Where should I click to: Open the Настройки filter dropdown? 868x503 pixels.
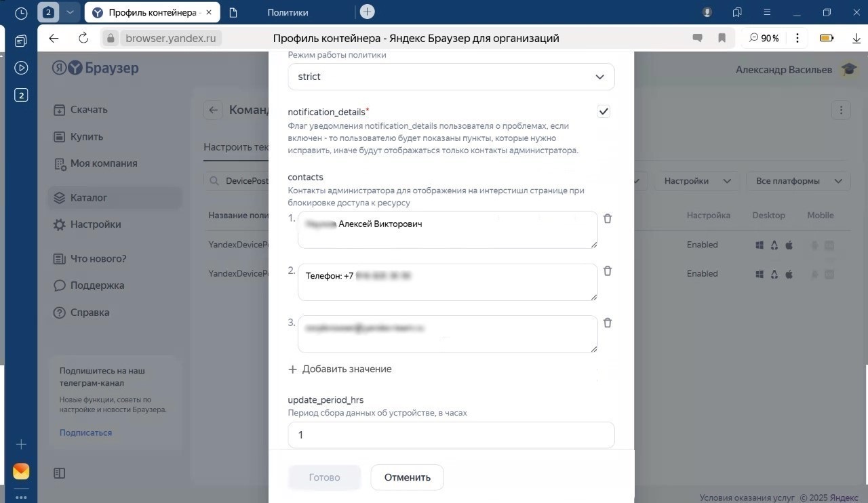(697, 181)
